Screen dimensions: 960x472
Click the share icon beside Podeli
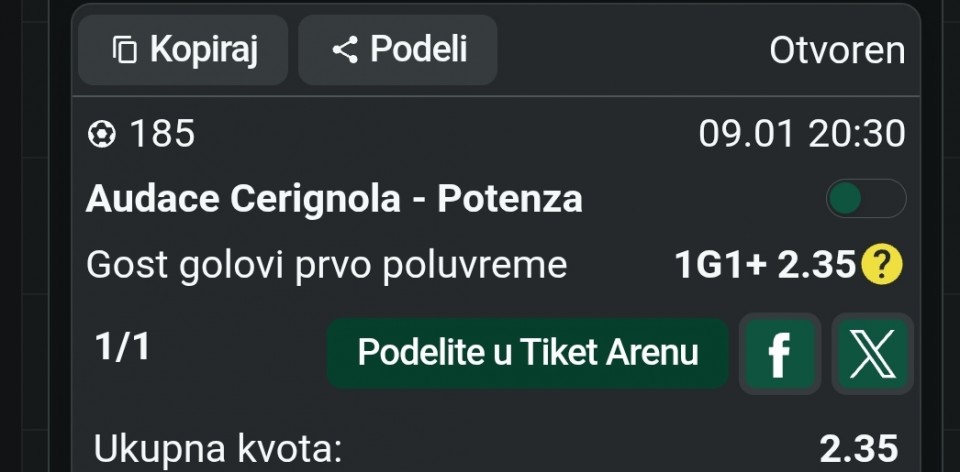[x=345, y=50]
